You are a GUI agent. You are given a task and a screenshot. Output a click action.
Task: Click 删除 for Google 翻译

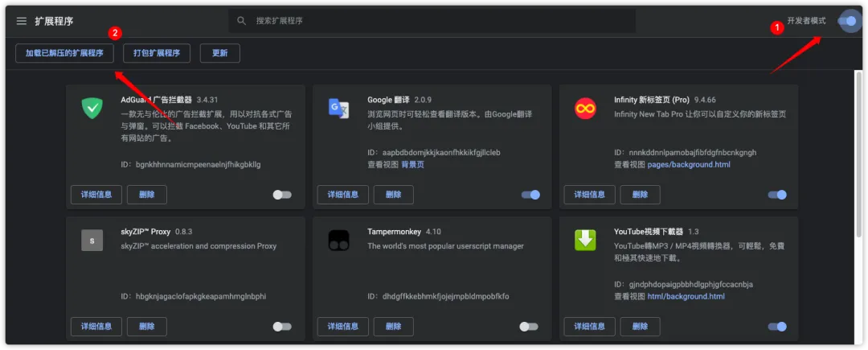(x=394, y=195)
